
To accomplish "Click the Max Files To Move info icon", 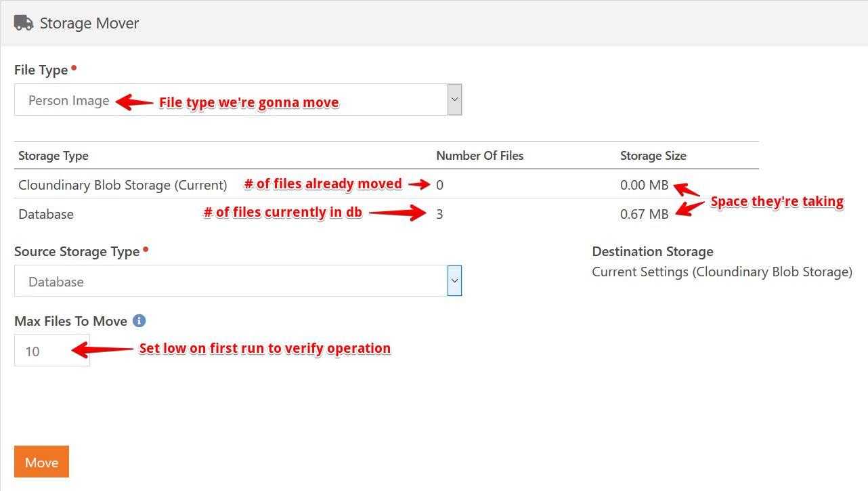I will tap(139, 321).
